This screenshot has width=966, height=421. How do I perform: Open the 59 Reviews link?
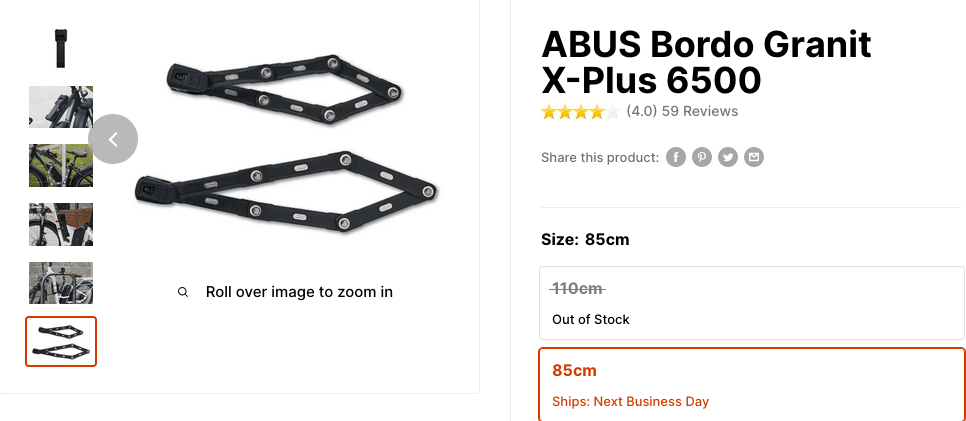tap(700, 111)
